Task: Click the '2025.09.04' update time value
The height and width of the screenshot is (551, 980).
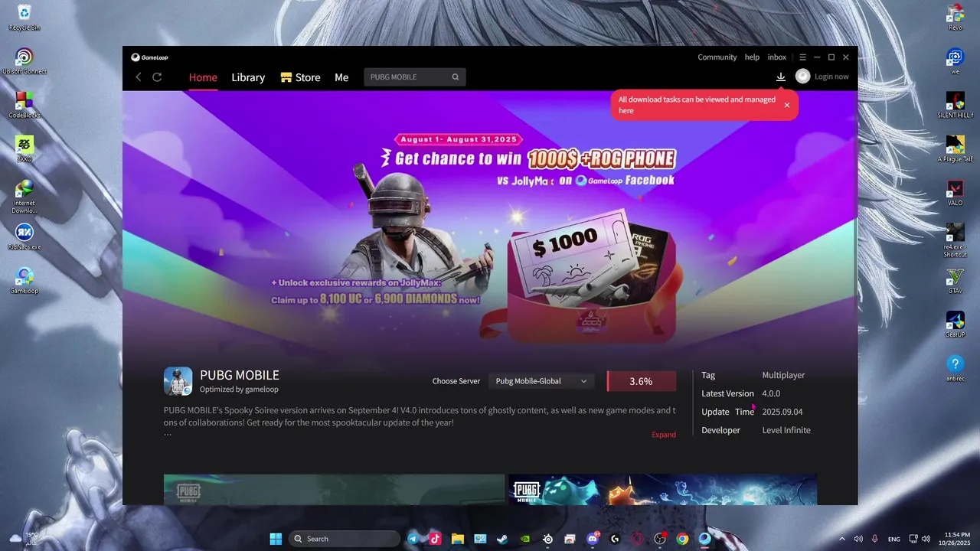Action: [x=782, y=412]
